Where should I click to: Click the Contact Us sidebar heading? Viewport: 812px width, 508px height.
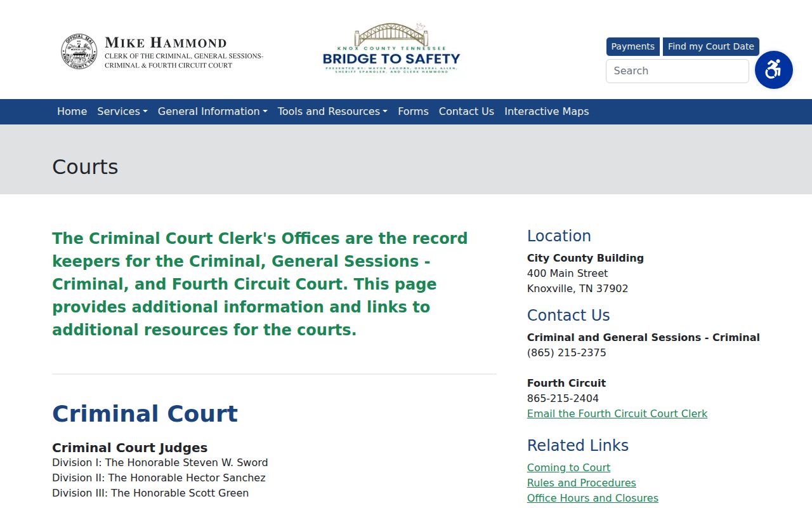tap(568, 315)
